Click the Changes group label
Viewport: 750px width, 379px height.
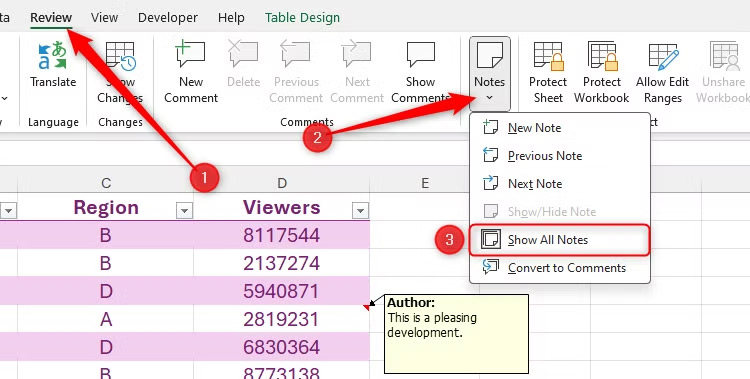[120, 123]
